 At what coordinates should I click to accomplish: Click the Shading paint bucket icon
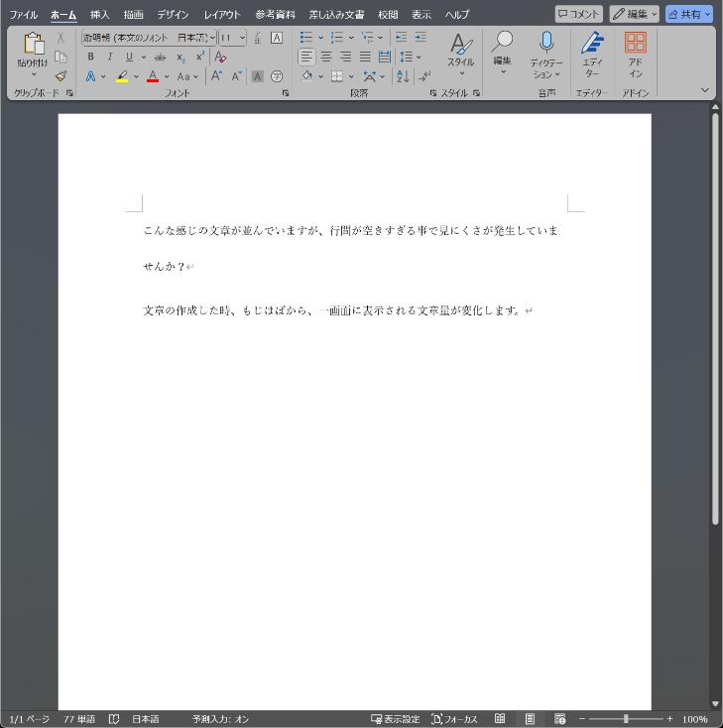[306, 75]
